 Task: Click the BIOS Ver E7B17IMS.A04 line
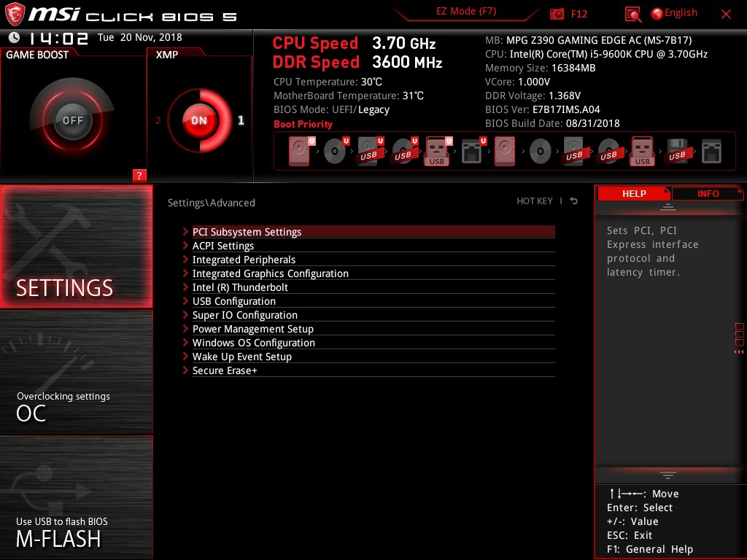[x=542, y=109]
